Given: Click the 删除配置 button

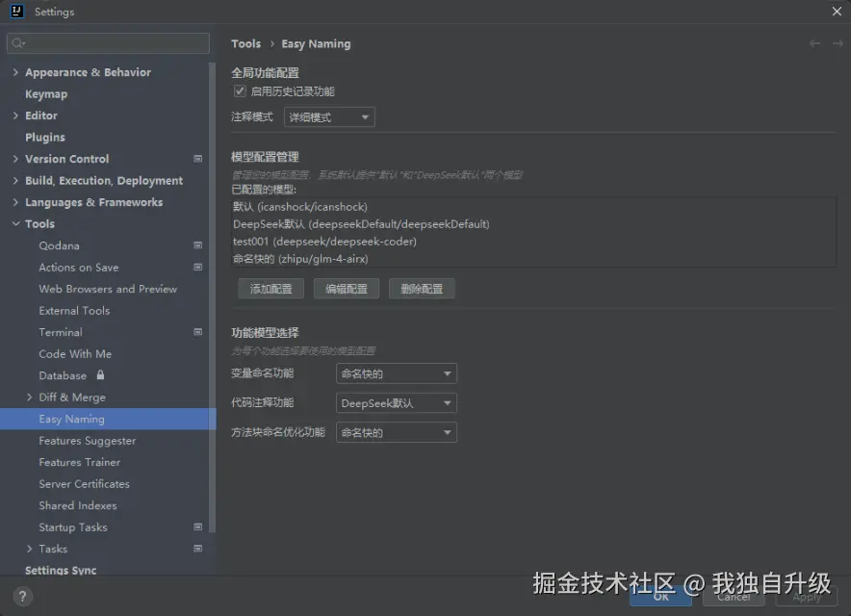Looking at the screenshot, I should [x=422, y=289].
